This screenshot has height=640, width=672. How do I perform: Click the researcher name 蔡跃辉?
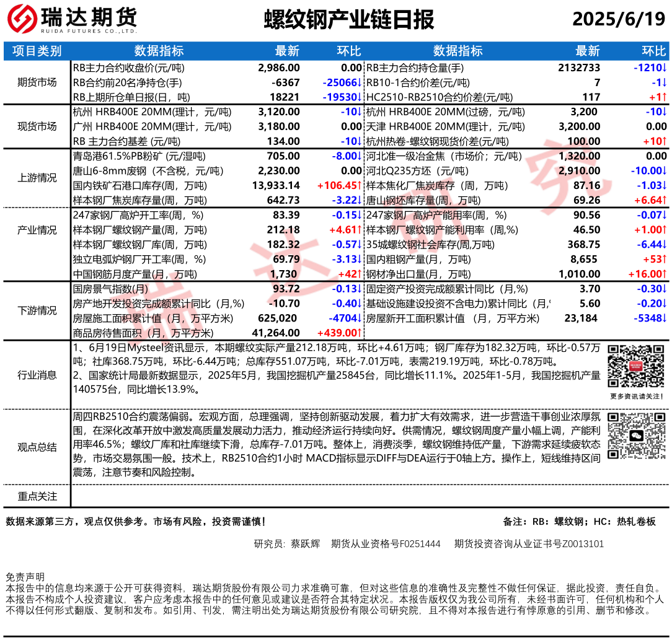coord(306,544)
